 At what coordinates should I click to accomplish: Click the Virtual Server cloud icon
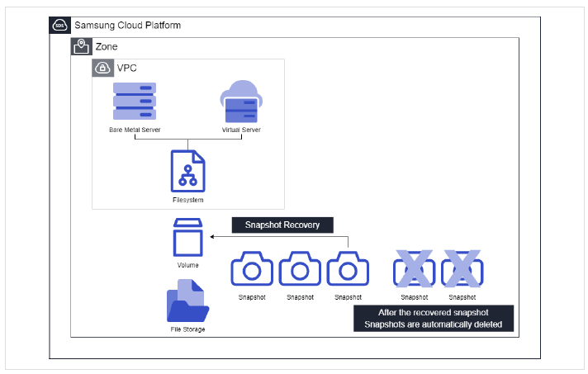241,102
